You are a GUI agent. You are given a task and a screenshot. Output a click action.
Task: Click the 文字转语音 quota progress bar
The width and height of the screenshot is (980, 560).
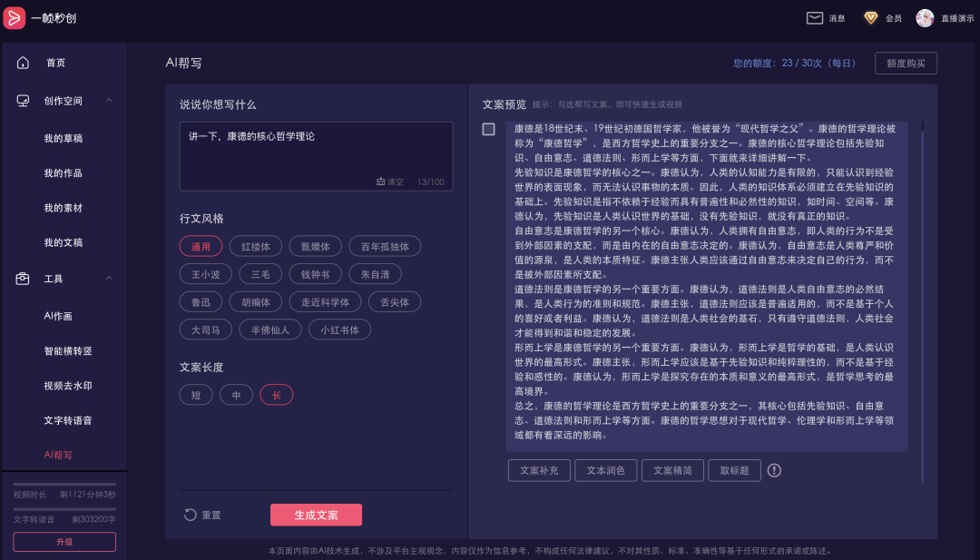[x=64, y=509]
